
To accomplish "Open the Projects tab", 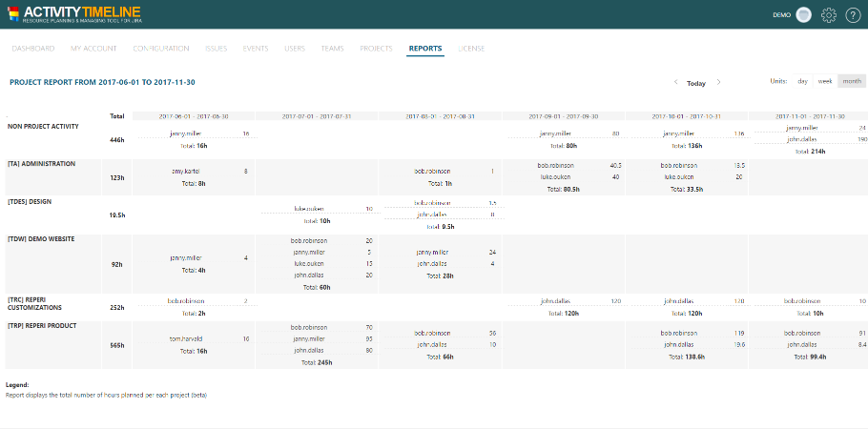I will (376, 48).
